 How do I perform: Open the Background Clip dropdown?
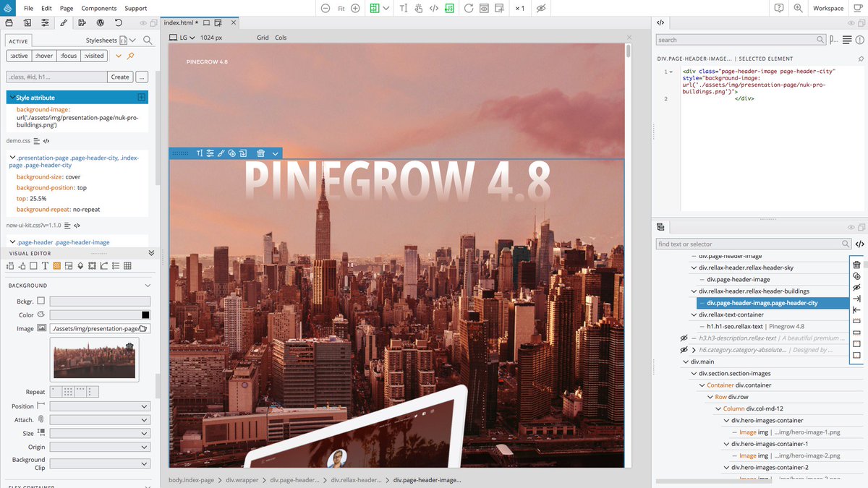(x=100, y=463)
